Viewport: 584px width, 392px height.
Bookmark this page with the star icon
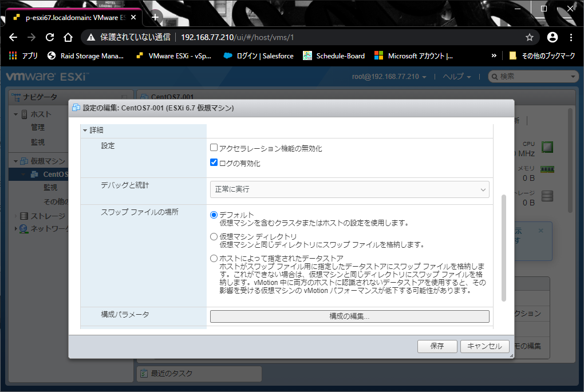[x=529, y=37]
